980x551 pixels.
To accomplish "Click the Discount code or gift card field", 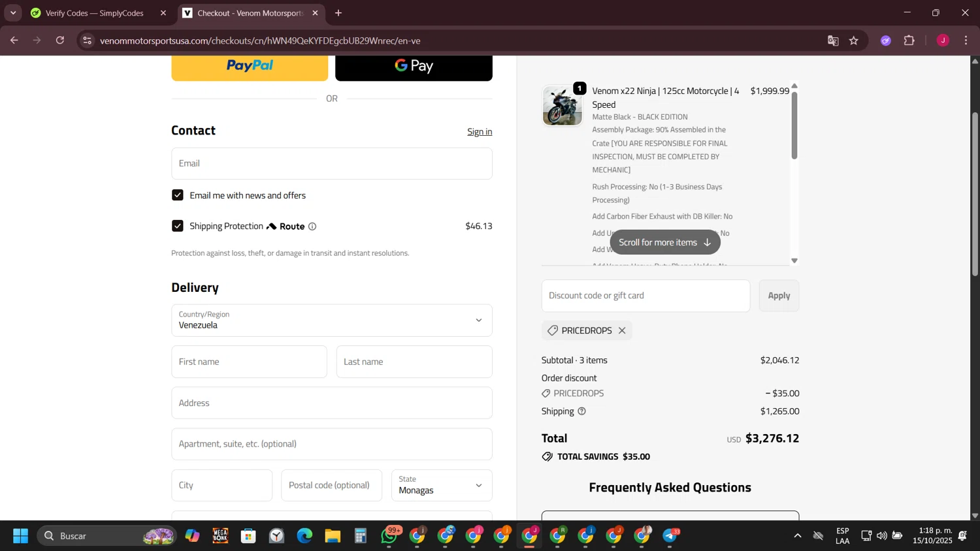I will point(645,296).
